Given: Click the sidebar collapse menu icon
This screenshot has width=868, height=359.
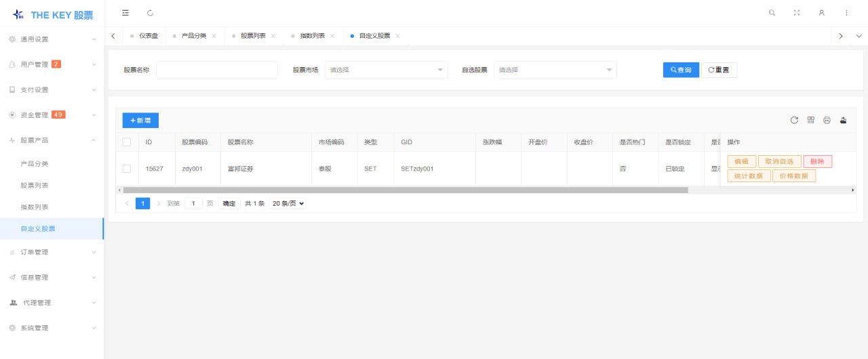Looking at the screenshot, I should click(125, 13).
